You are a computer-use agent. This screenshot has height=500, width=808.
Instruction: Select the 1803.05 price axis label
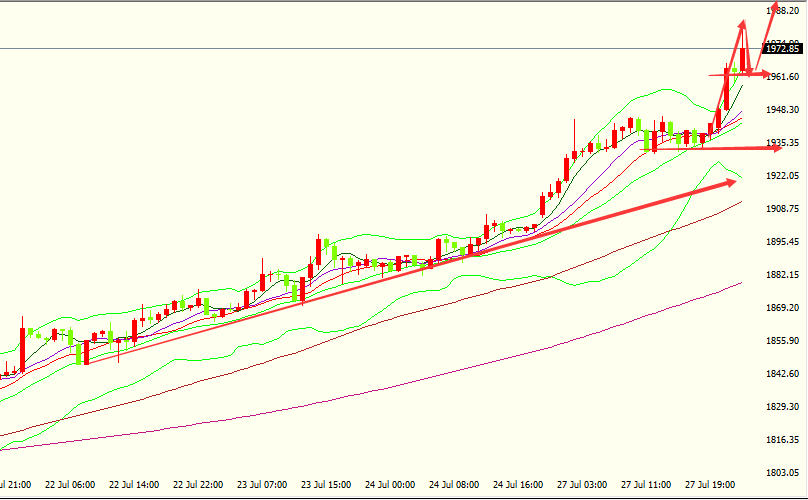tap(782, 473)
